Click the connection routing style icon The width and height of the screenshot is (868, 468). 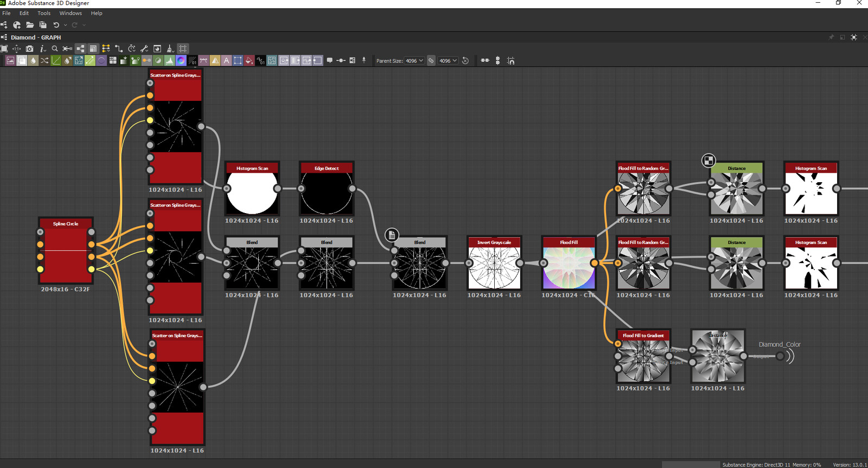pyautogui.click(x=119, y=49)
